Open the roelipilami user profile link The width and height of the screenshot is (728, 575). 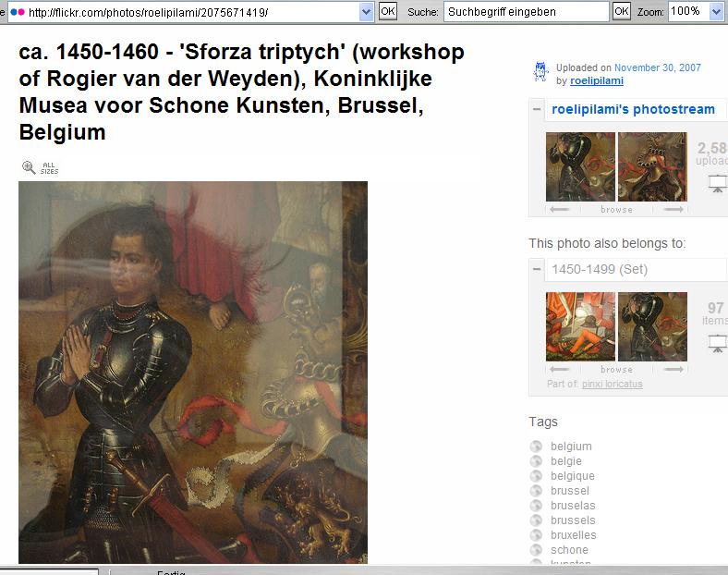click(x=597, y=80)
